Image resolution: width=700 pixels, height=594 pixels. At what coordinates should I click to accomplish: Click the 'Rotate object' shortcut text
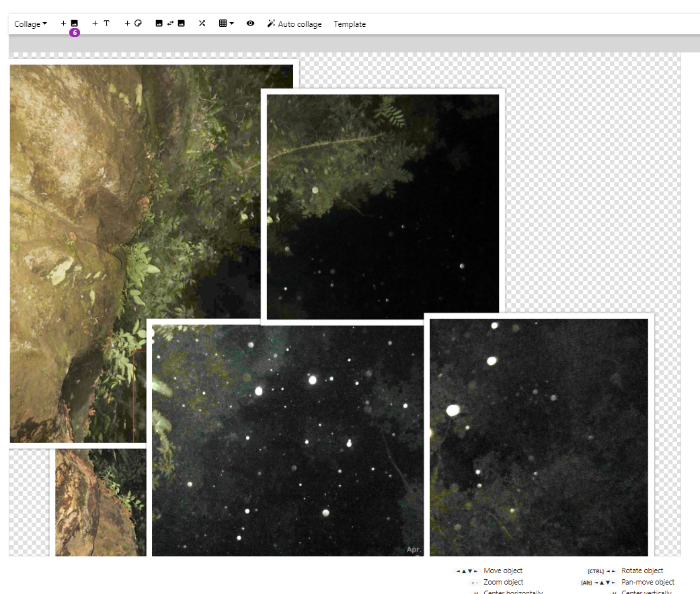642,570
